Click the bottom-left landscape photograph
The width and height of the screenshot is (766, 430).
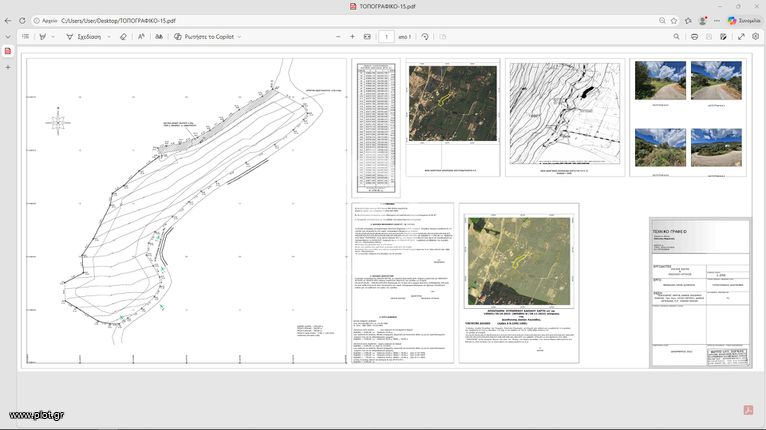coord(660,147)
